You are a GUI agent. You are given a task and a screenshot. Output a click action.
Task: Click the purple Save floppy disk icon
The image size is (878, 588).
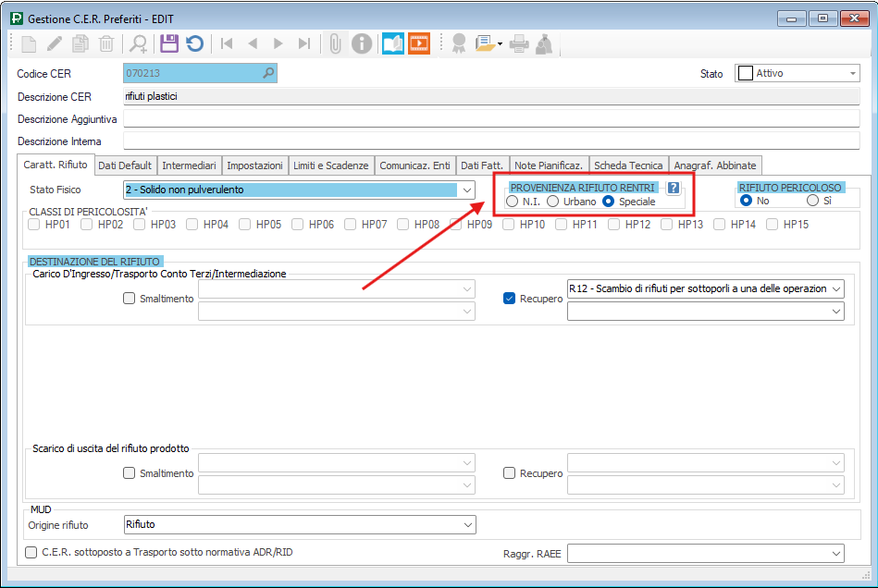(168, 43)
